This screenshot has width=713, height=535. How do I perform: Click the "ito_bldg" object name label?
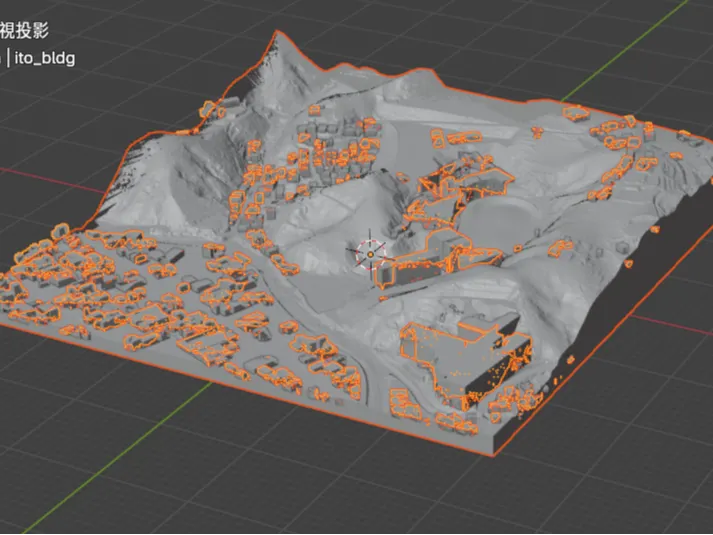pyautogui.click(x=45, y=58)
